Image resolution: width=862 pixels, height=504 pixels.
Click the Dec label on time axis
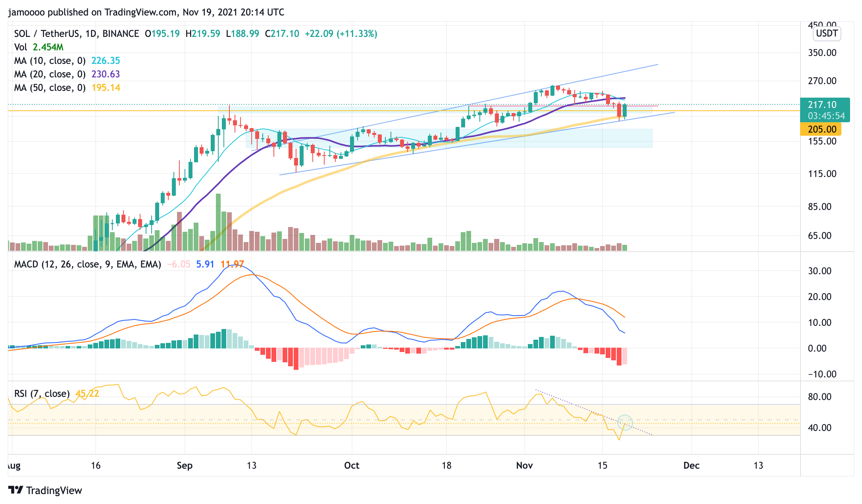click(691, 466)
